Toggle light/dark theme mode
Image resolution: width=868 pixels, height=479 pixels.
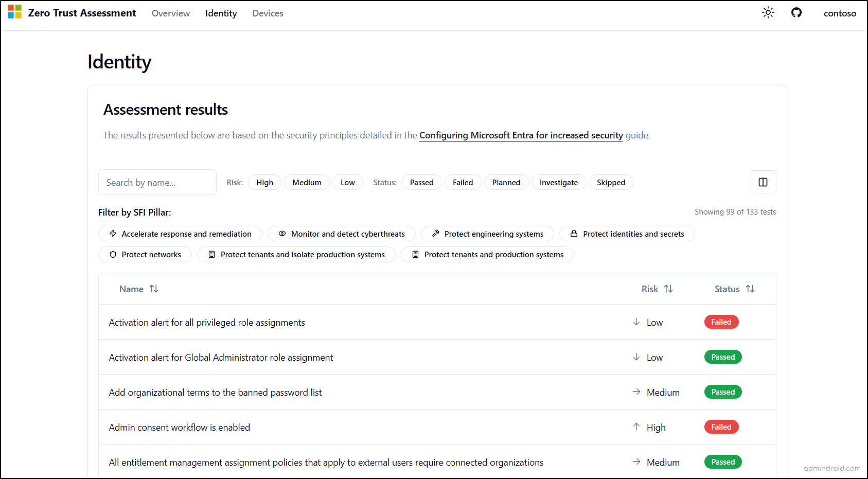click(768, 12)
